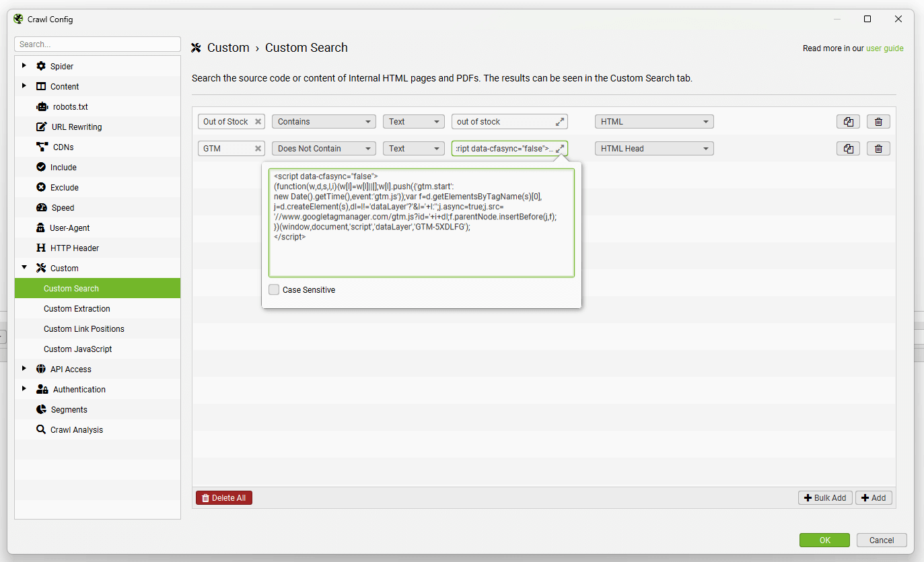This screenshot has width=924, height=562.
Task: Select the Spider settings icon in sidebar
Action: click(42, 66)
